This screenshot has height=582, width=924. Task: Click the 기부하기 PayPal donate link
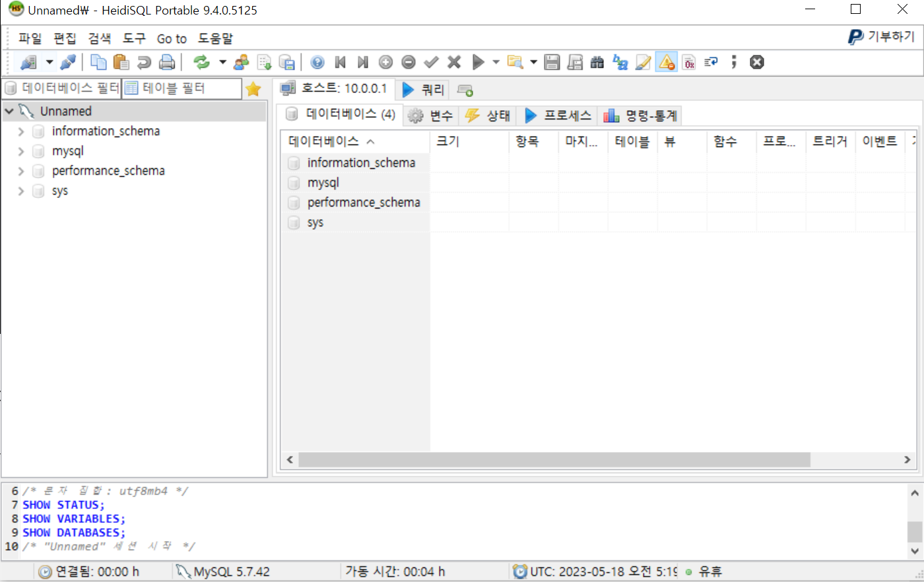point(882,37)
